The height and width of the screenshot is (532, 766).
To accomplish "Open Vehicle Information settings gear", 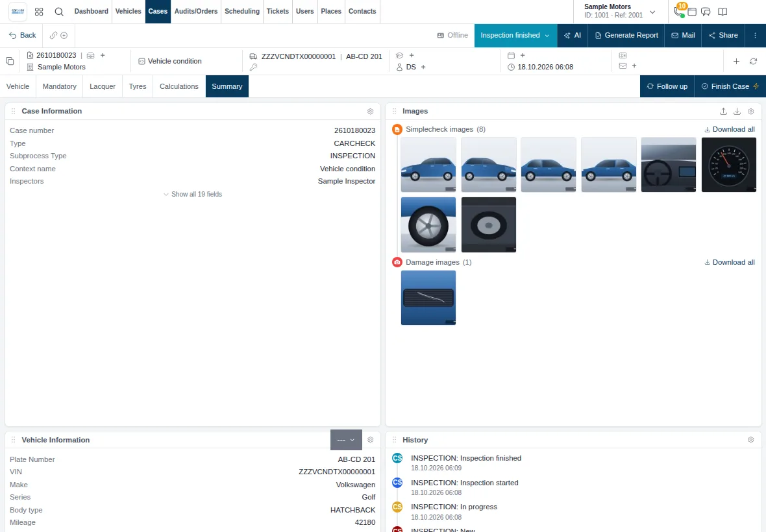I will coord(370,440).
